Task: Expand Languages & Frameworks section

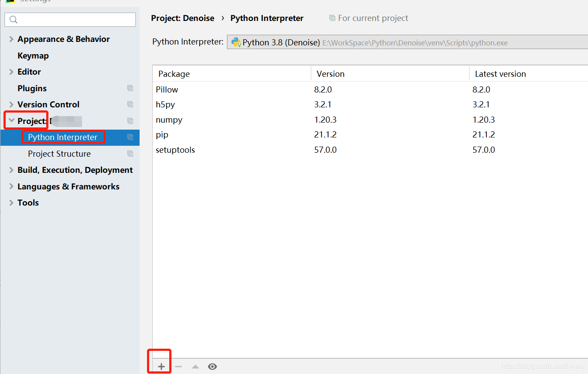Action: (x=11, y=186)
